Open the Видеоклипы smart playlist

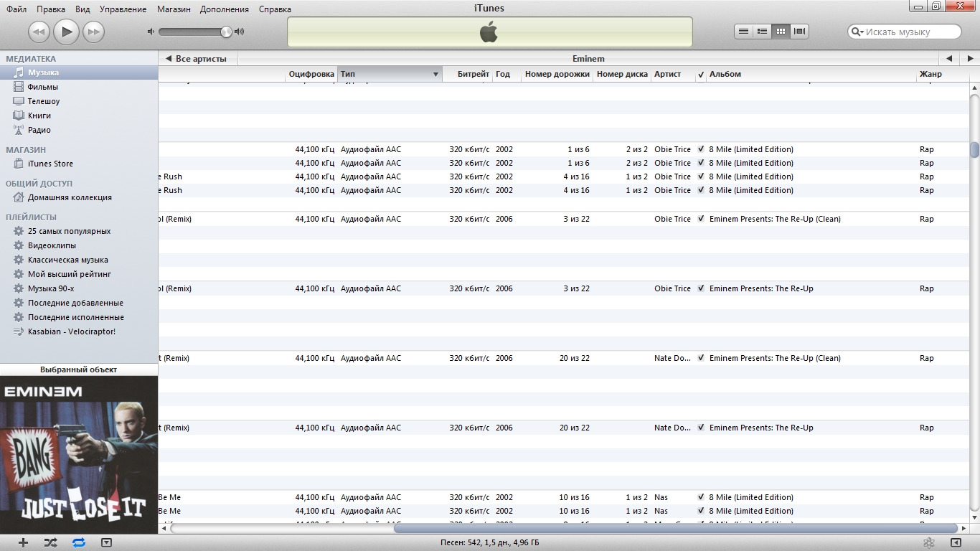[x=79, y=245]
